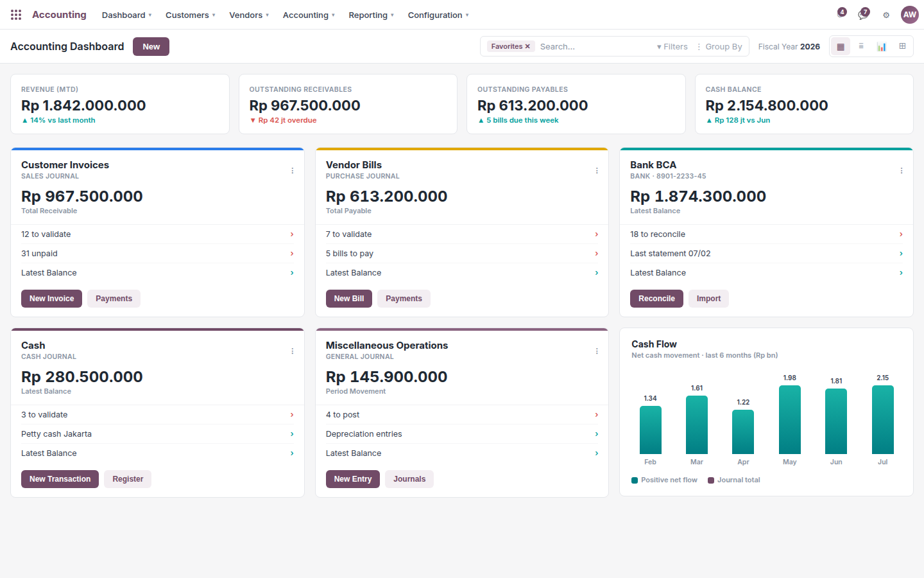
Task: Open Last statement 07/02 arrow
Action: click(901, 254)
